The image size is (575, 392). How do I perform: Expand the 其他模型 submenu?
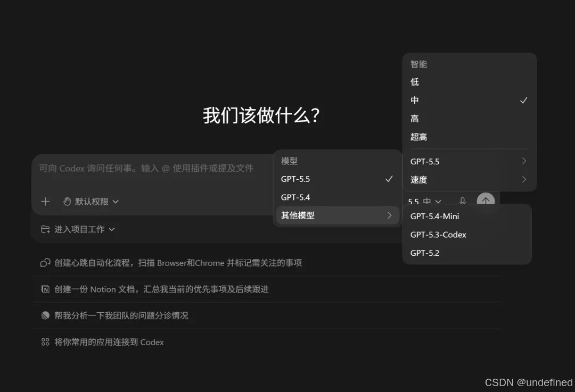pyautogui.click(x=338, y=215)
